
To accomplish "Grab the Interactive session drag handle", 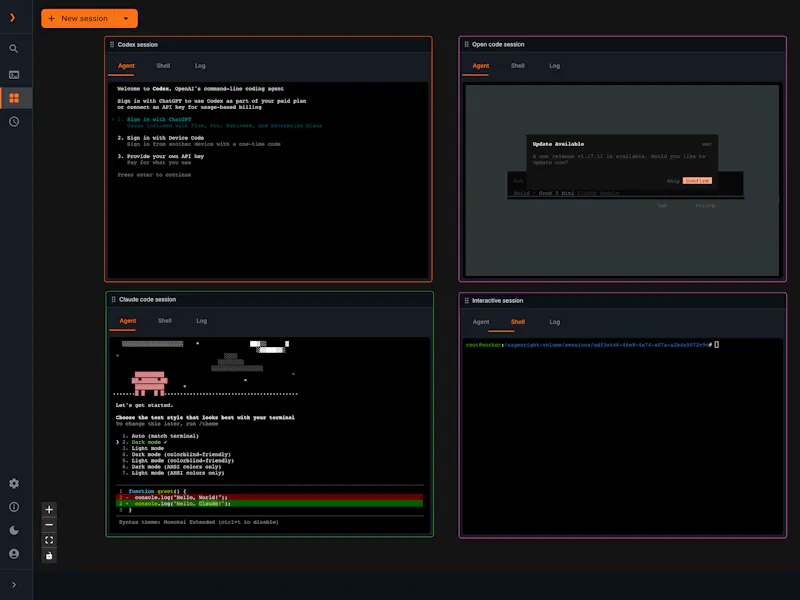I will (x=466, y=301).
